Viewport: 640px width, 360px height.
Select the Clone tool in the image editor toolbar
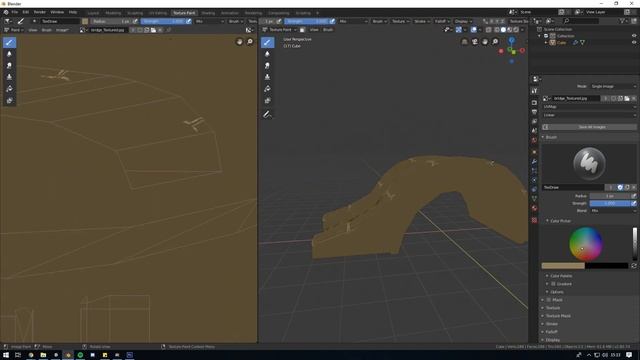pos(9,77)
